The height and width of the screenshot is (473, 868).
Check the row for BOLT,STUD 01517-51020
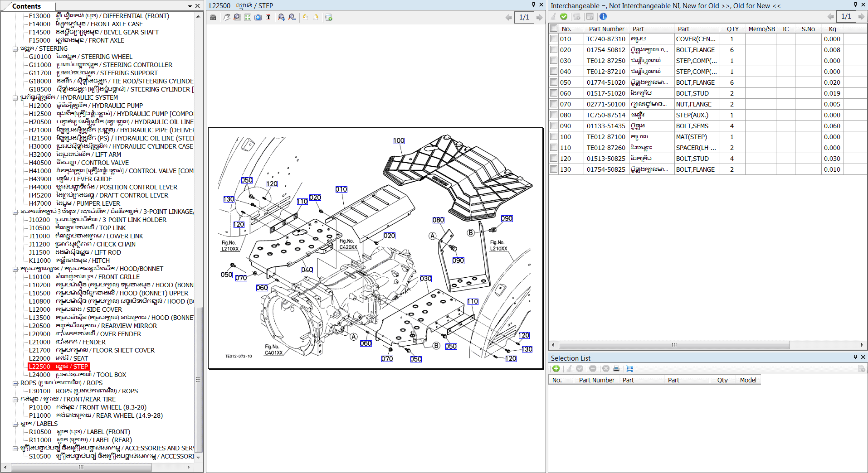point(554,93)
